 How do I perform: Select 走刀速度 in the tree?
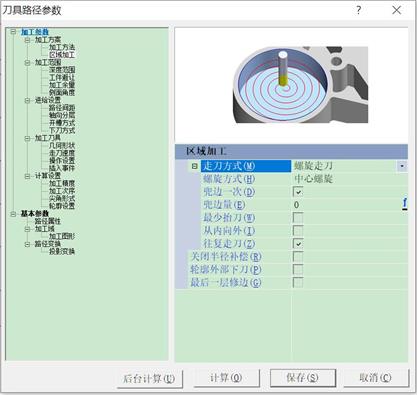tap(62, 153)
